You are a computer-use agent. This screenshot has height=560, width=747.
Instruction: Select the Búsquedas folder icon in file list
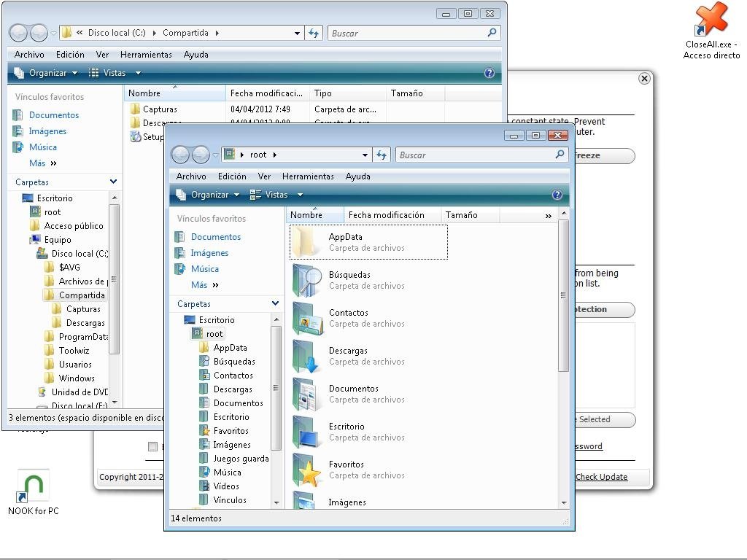point(307,280)
